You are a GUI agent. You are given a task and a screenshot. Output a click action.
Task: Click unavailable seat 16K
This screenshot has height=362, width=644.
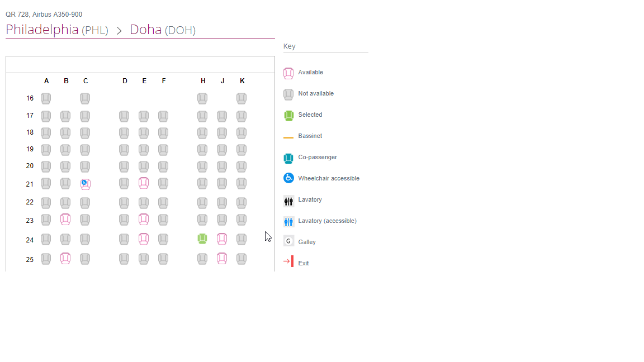click(241, 98)
